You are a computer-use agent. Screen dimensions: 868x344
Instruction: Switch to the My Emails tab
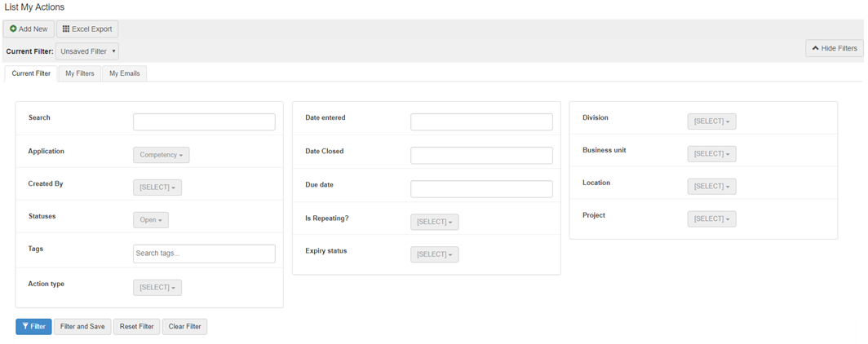tap(124, 73)
